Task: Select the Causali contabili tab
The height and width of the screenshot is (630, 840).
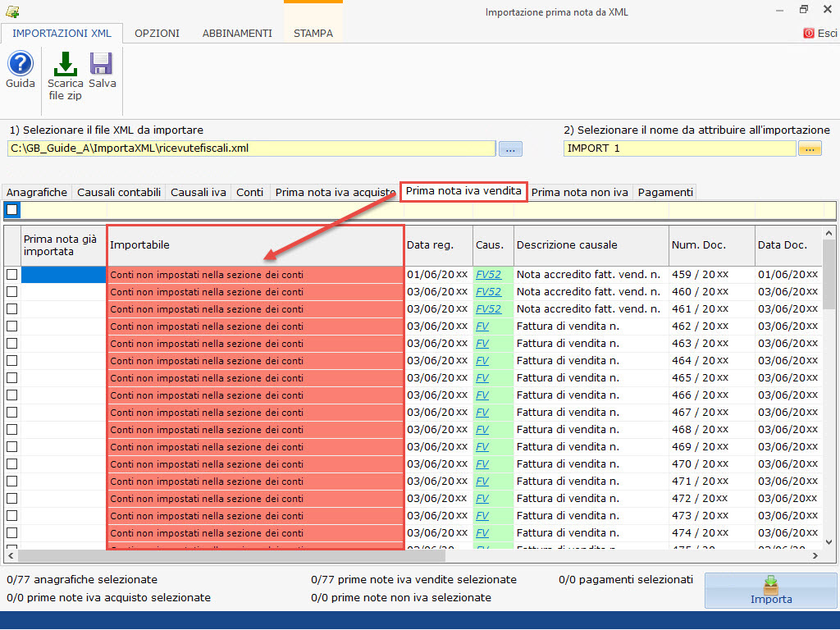Action: [x=119, y=192]
